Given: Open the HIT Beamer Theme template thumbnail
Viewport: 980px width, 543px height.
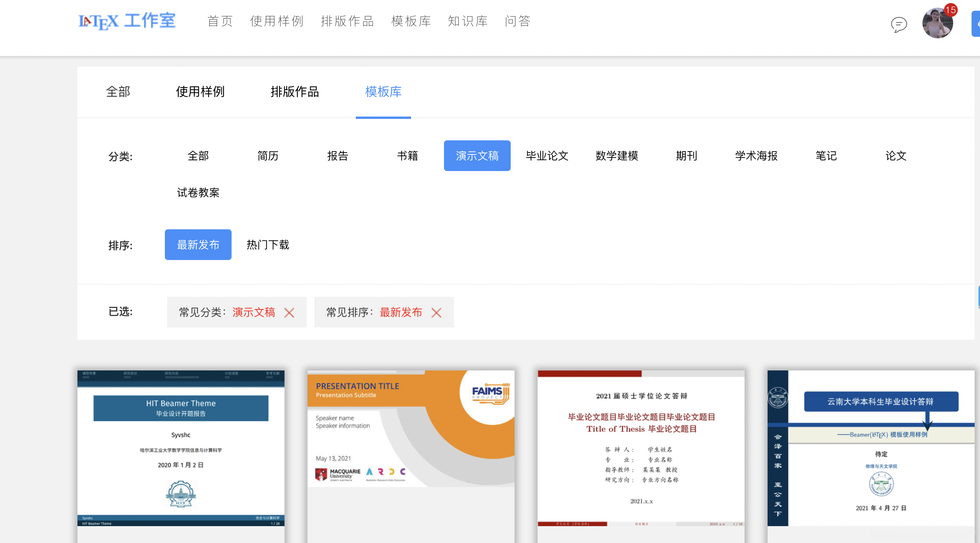Looking at the screenshot, I should click(x=181, y=449).
